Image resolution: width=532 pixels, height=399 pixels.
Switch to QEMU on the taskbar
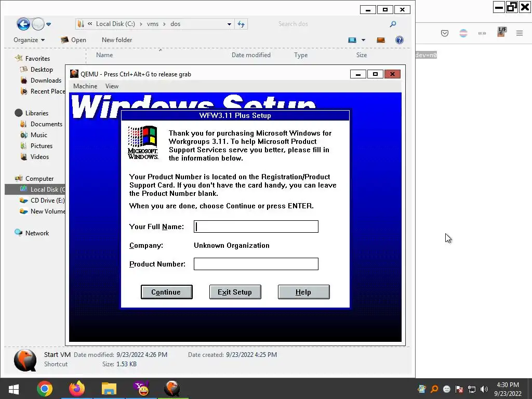pos(172,389)
